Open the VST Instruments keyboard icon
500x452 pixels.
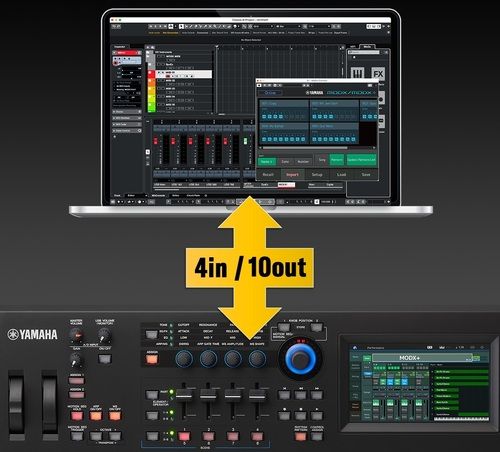pyautogui.click(x=357, y=74)
